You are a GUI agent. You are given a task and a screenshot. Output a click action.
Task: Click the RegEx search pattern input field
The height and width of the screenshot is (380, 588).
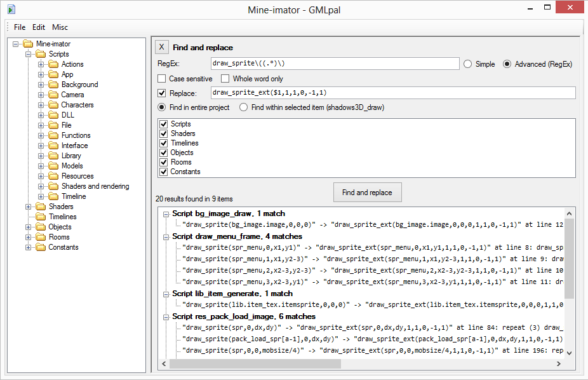[335, 64]
